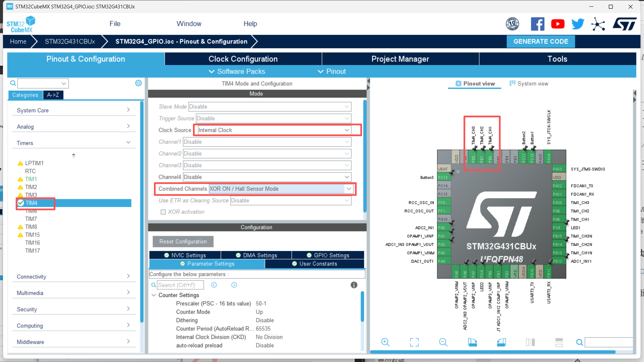Screen dimensions: 644x362
Task: Click the peripheral search magnifier icon
Action: coord(13,83)
